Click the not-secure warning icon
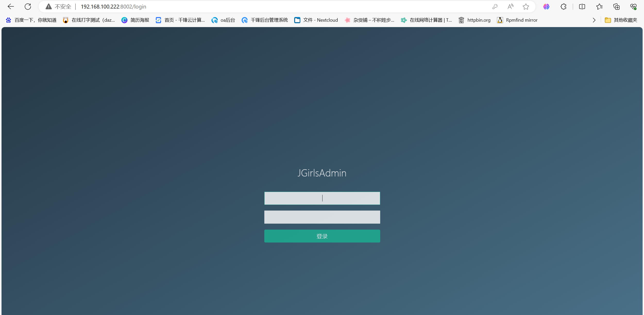The image size is (644, 315). [x=49, y=7]
